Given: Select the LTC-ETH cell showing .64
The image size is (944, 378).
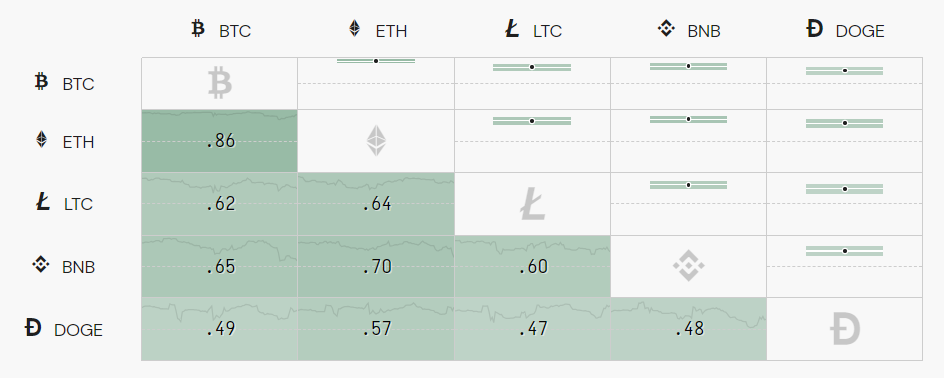Looking at the screenshot, I should [376, 204].
